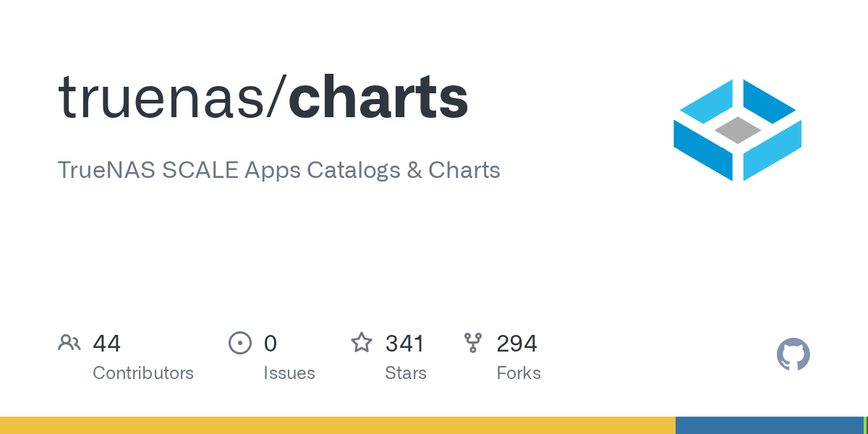Click the Forks branch icon
This screenshot has width=868, height=434.
click(x=473, y=343)
